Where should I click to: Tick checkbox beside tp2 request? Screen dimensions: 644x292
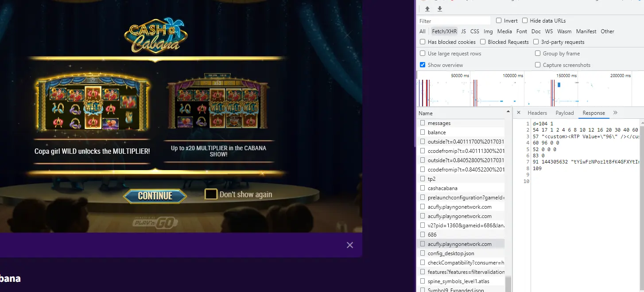pos(423,179)
